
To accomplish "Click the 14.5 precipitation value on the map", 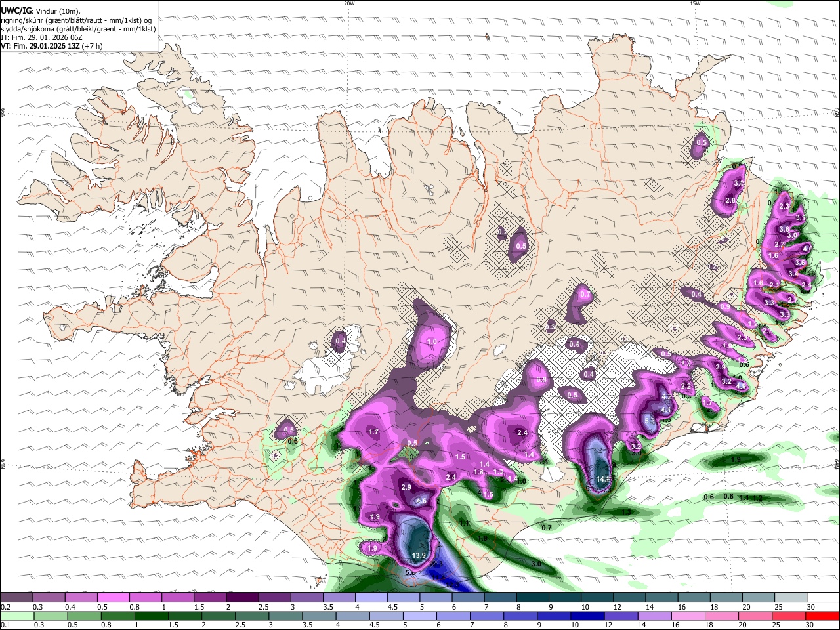I will coord(603,480).
